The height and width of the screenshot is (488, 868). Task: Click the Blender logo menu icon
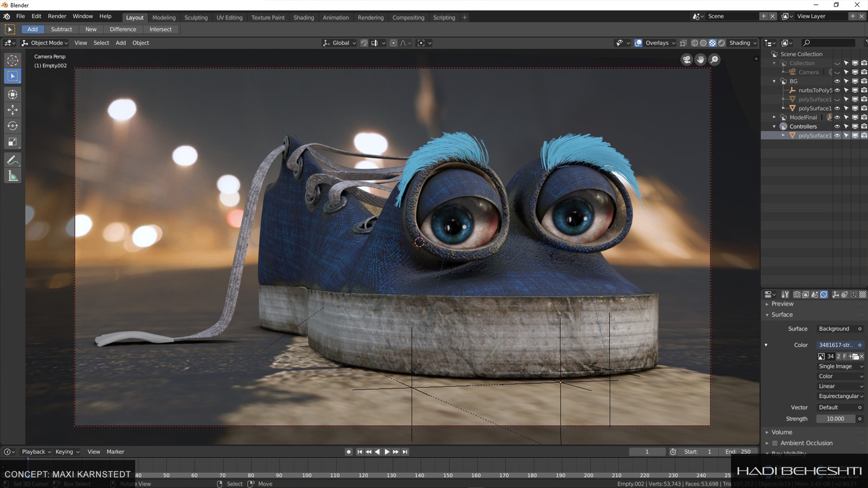(x=7, y=16)
